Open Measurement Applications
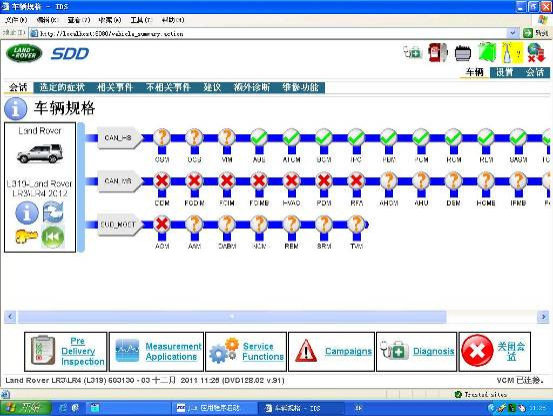 click(157, 351)
